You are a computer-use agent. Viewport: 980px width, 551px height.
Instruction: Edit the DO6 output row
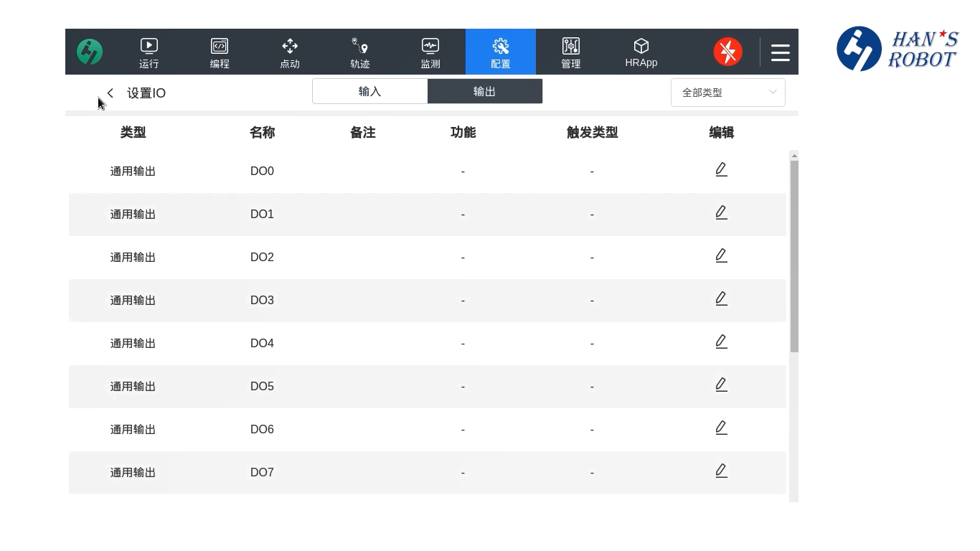click(x=721, y=428)
